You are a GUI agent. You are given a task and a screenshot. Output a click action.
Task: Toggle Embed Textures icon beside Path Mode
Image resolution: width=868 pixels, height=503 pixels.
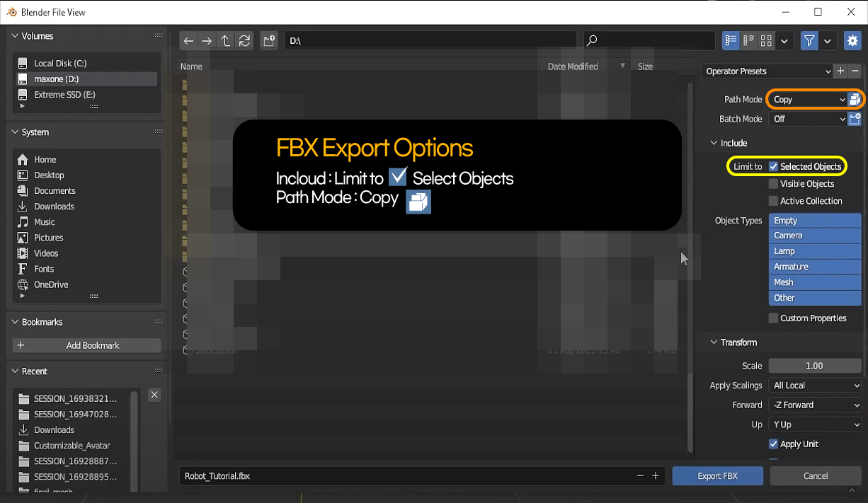pos(855,100)
